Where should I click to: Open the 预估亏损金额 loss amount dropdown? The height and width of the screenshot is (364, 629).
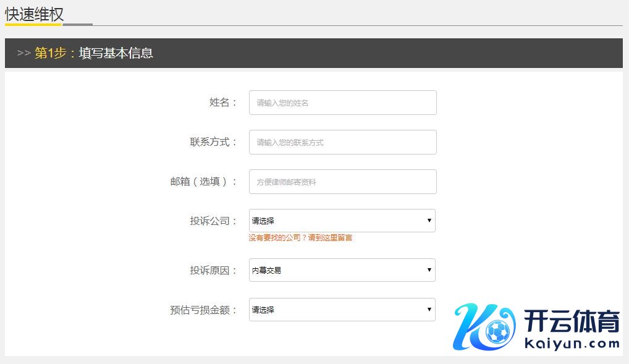(342, 310)
